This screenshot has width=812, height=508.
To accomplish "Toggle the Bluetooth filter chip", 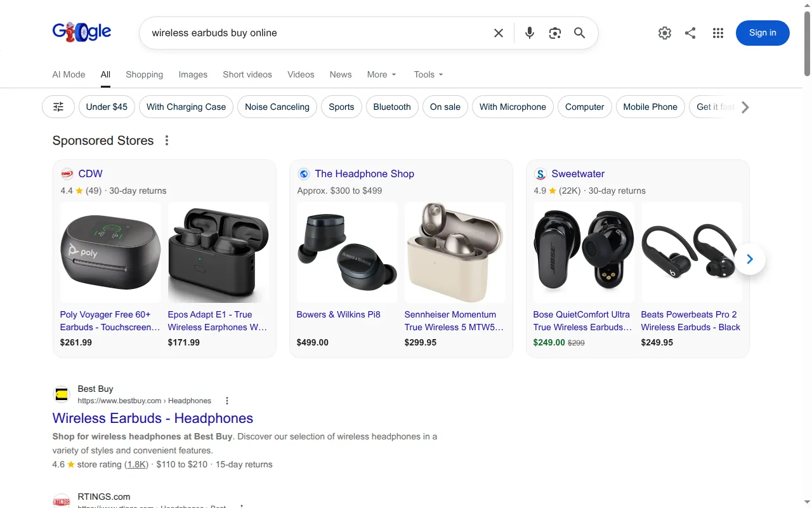I will point(392,107).
